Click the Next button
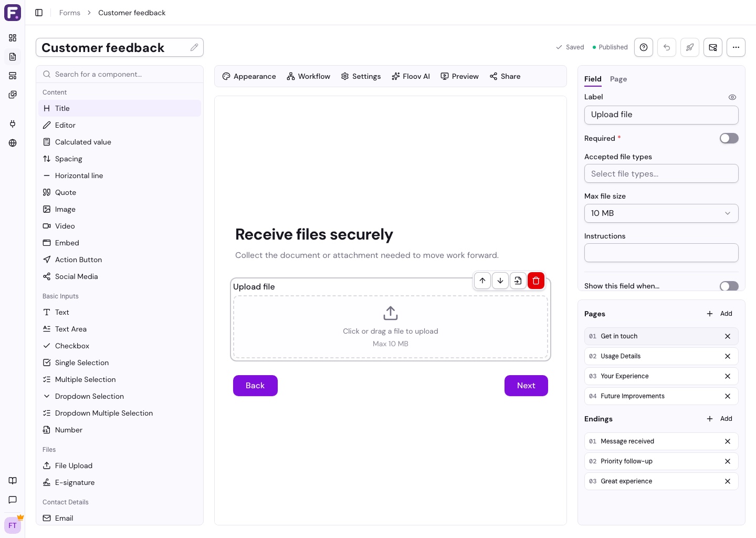The image size is (756, 538). pyautogui.click(x=526, y=386)
